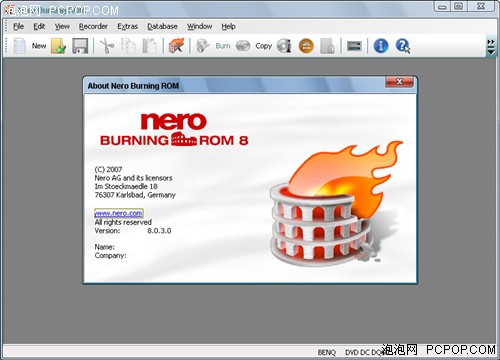Click the BENQ status bar entry

pyautogui.click(x=327, y=352)
